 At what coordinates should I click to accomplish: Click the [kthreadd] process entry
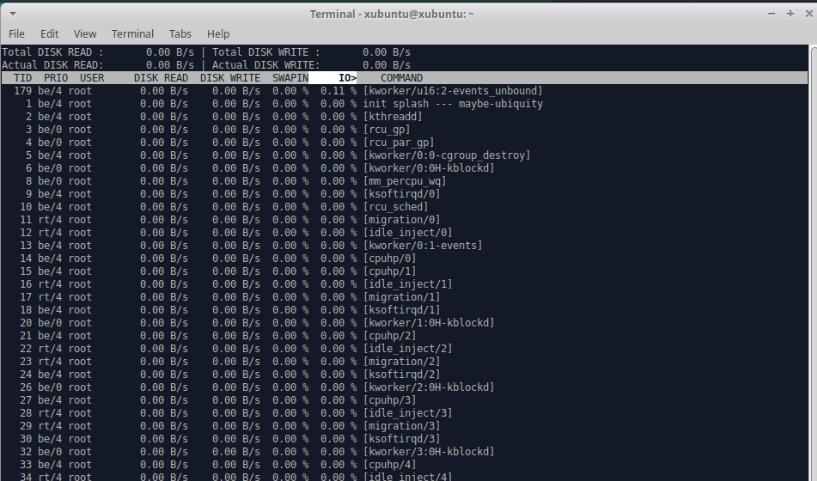393,117
